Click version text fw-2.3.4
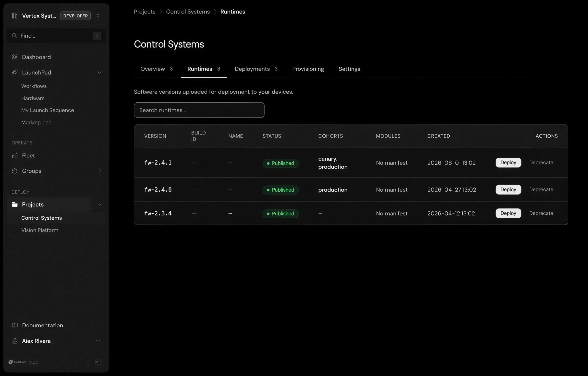The image size is (588, 376). [x=158, y=213]
